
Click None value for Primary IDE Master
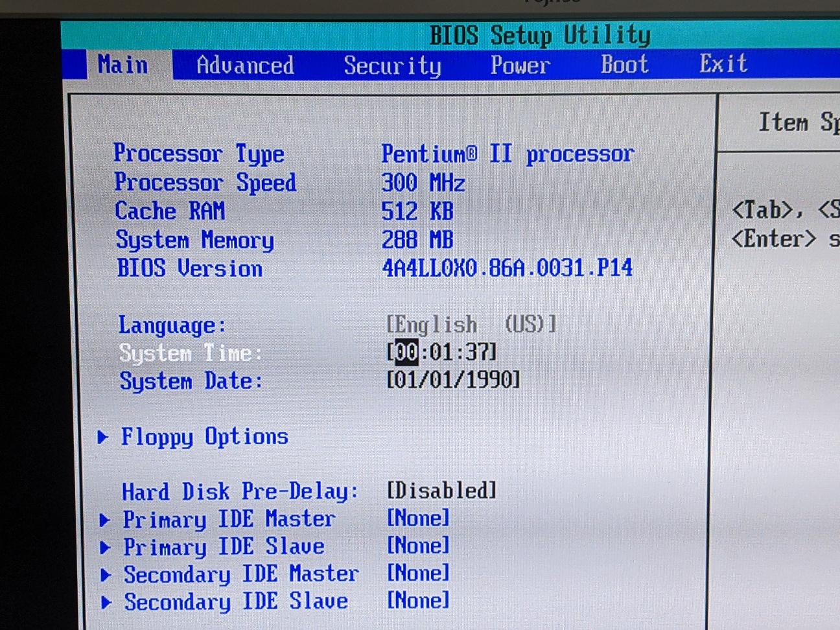tap(418, 518)
